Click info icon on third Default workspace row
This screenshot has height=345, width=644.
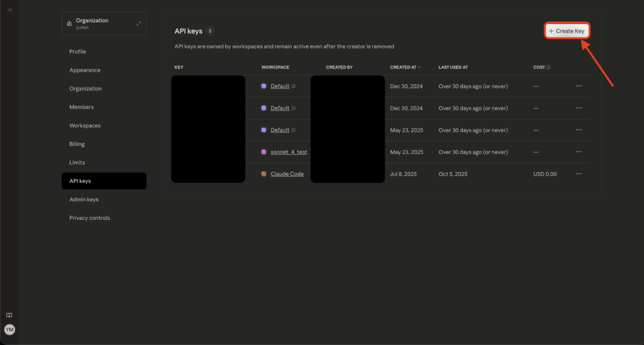[x=294, y=130]
